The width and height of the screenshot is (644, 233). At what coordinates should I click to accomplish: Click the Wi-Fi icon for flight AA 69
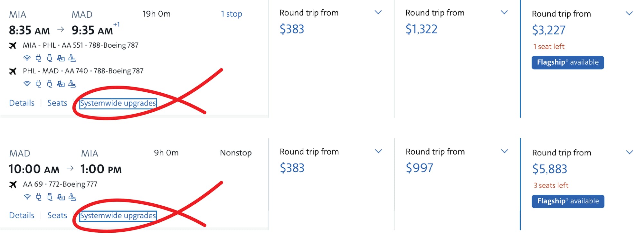27,197
